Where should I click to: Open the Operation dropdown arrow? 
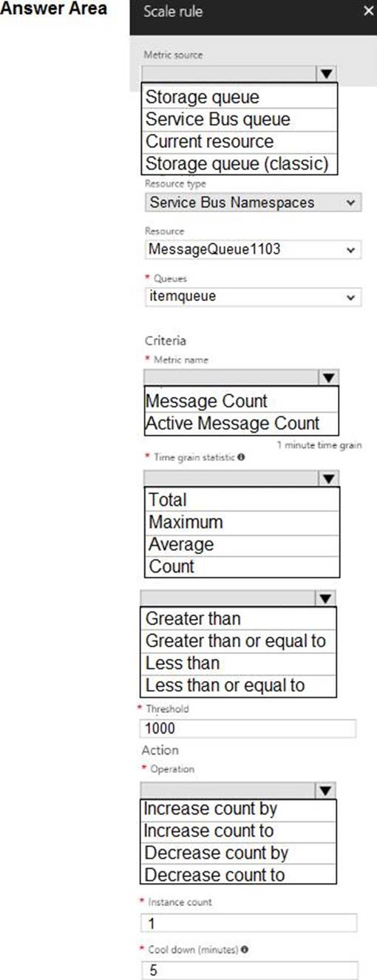tap(326, 791)
